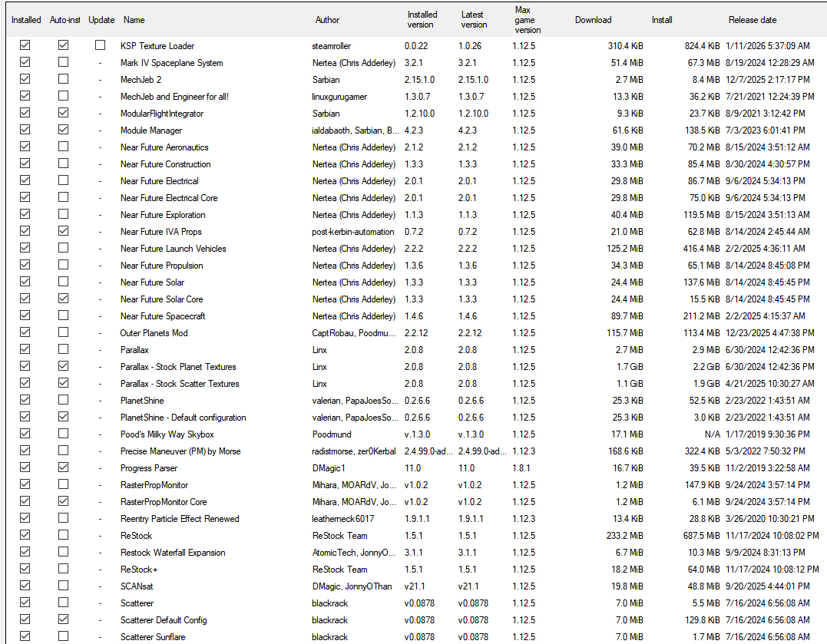827x644 pixels.
Task: Tick the Update checkbox for KSP Texture Loader
Action: tap(101, 46)
